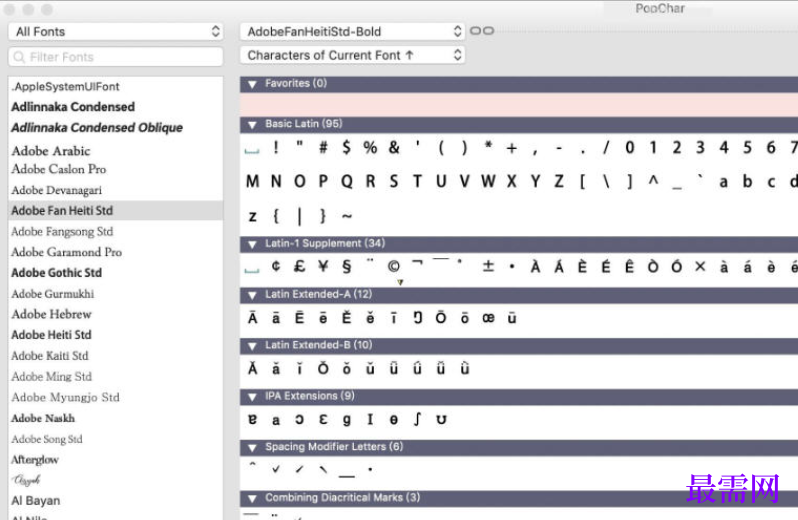Collapse the Latin-1 Supplement (34) section

pos(252,245)
